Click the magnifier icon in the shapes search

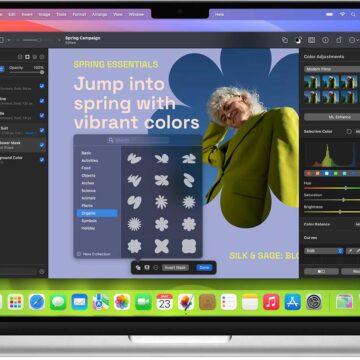coord(111,140)
